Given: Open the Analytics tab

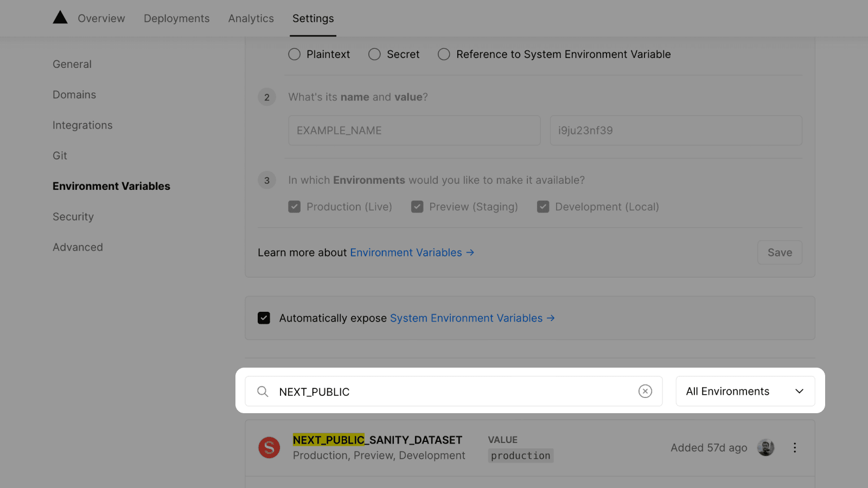Looking at the screenshot, I should (x=251, y=18).
